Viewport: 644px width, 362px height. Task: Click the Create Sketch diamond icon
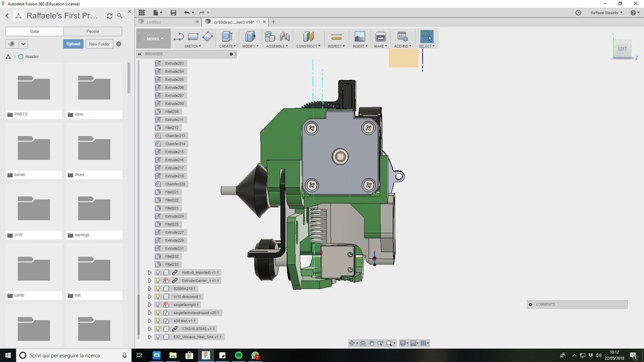(208, 36)
